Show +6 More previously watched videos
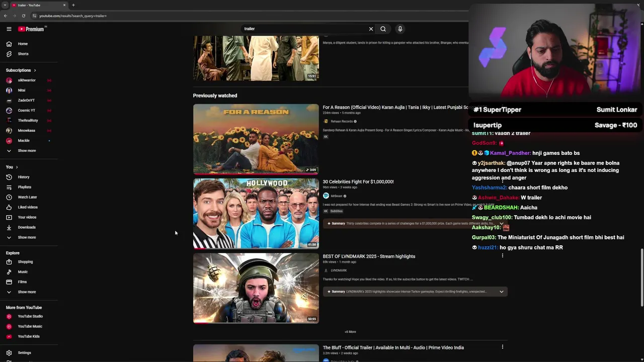644x362 pixels. pyautogui.click(x=350, y=332)
